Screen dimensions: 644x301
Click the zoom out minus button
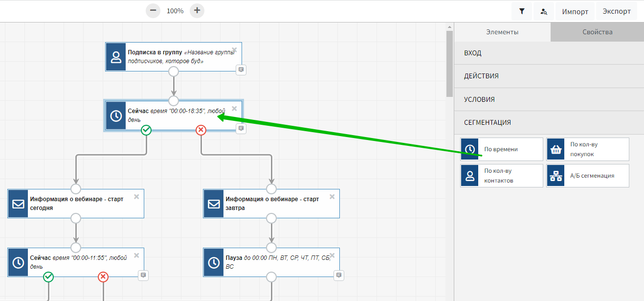pyautogui.click(x=153, y=10)
